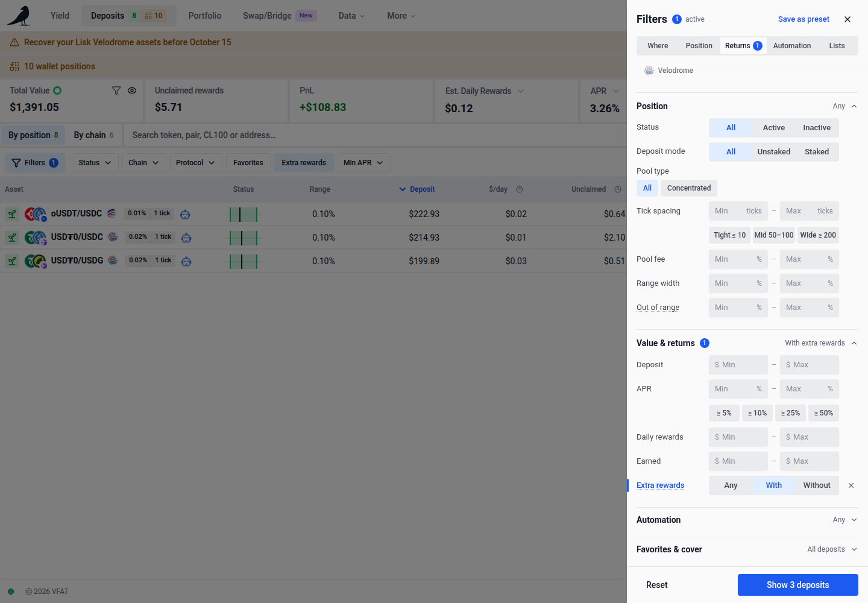Screen dimensions: 868x603
Task: Click the robot icon in USD₮0/USDC row
Action: pyautogui.click(x=186, y=238)
